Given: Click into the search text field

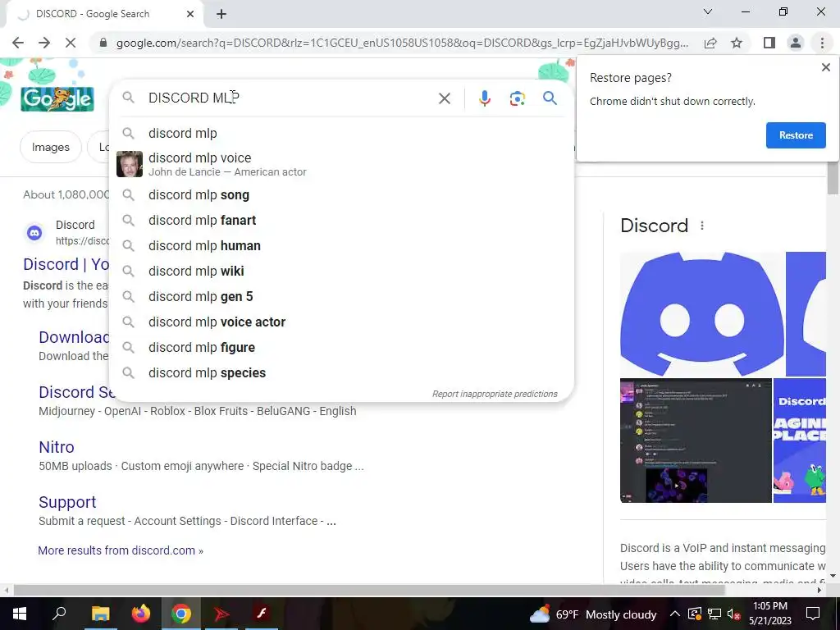Looking at the screenshot, I should point(290,98).
